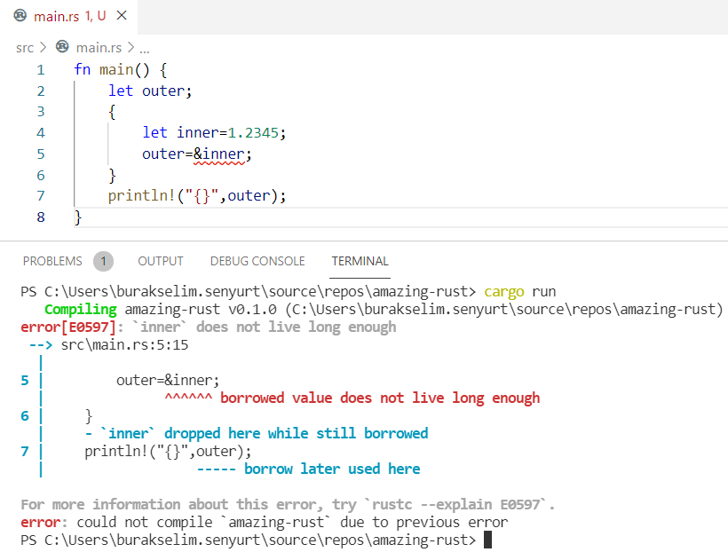
Task: Open the breadcrumb ellipsis symbol list
Action: [145, 48]
